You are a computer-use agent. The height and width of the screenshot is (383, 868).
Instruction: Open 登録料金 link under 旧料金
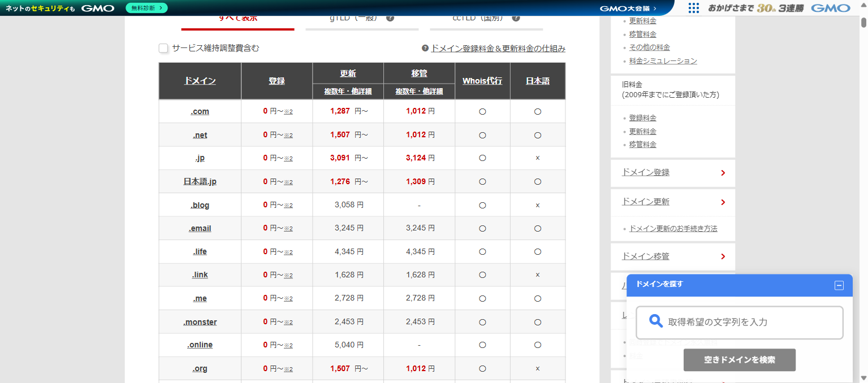click(x=643, y=118)
